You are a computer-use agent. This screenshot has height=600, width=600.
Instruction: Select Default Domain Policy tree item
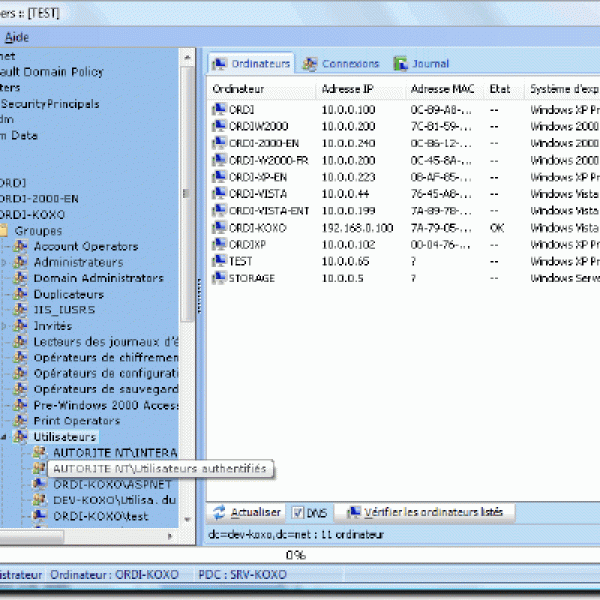coord(51,72)
